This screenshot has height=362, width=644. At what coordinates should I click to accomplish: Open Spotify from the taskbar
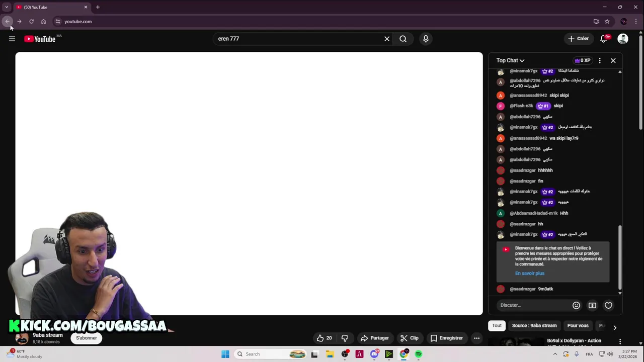(418, 354)
